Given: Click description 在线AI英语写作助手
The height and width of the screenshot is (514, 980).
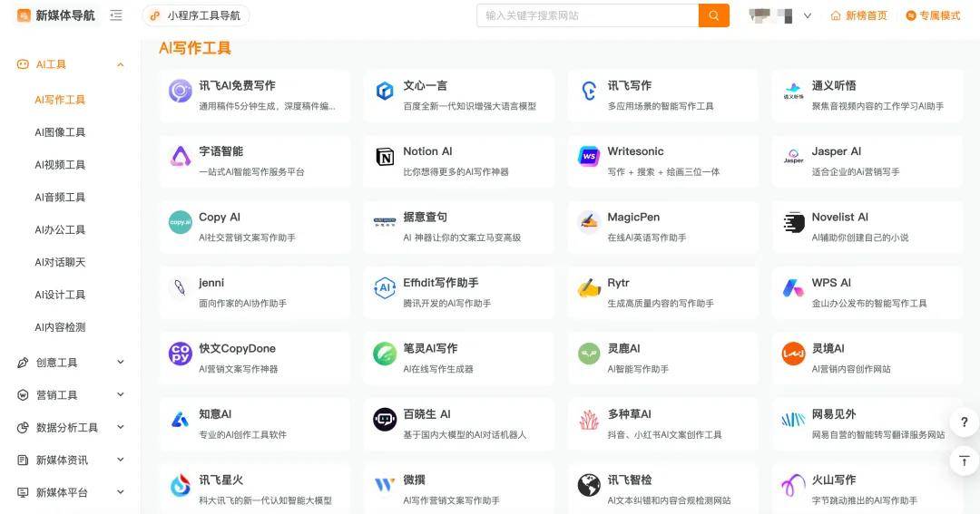Looking at the screenshot, I should point(647,238).
